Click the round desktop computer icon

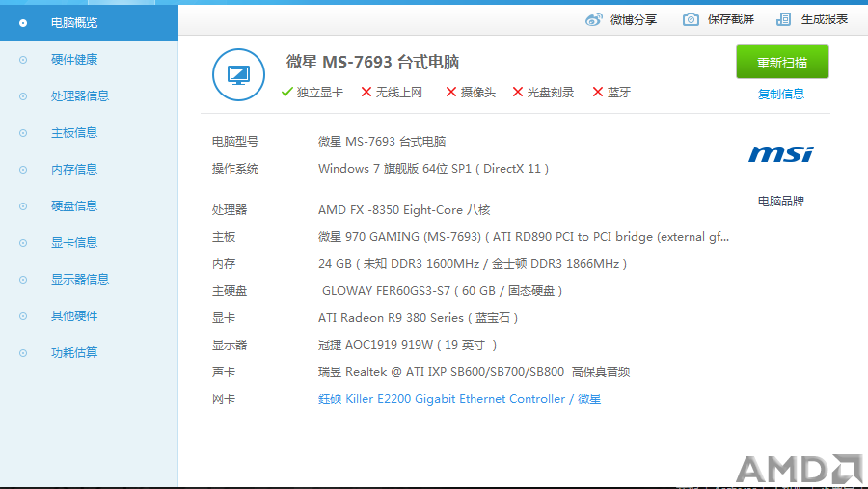[238, 75]
